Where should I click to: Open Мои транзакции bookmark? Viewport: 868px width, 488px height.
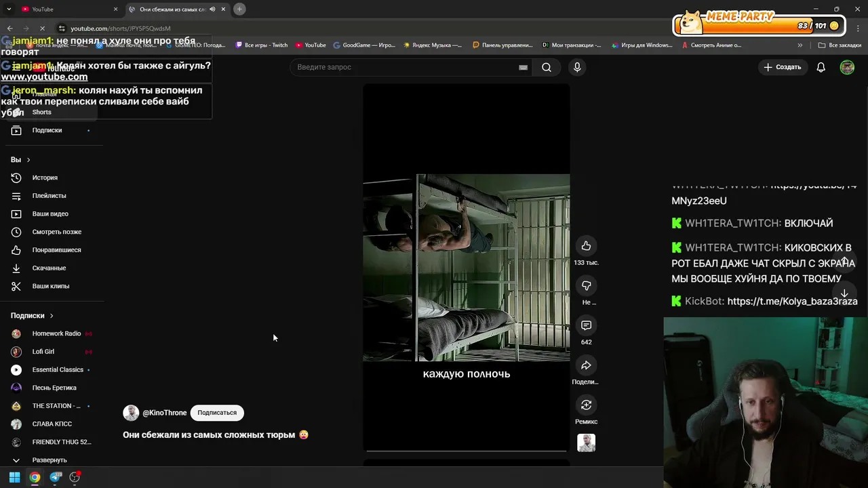pos(572,45)
